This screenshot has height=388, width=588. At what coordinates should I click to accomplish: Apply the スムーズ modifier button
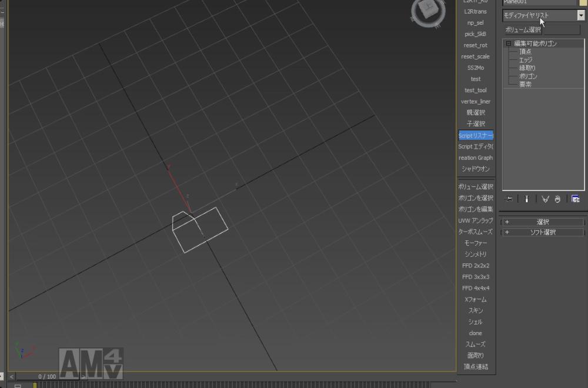click(x=476, y=344)
